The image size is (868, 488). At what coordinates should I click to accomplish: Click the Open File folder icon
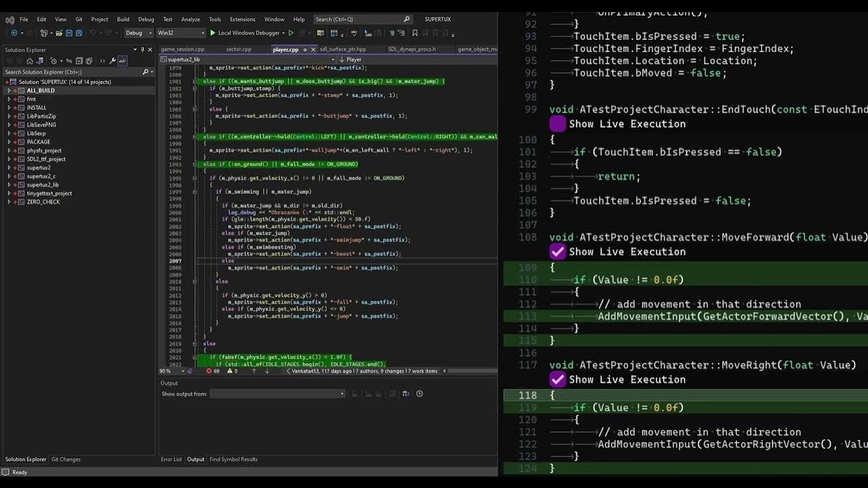click(58, 33)
